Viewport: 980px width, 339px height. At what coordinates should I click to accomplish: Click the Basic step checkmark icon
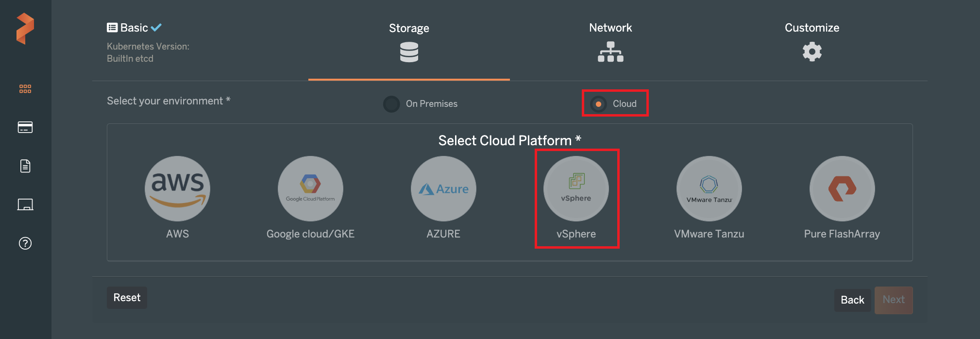[156, 28]
